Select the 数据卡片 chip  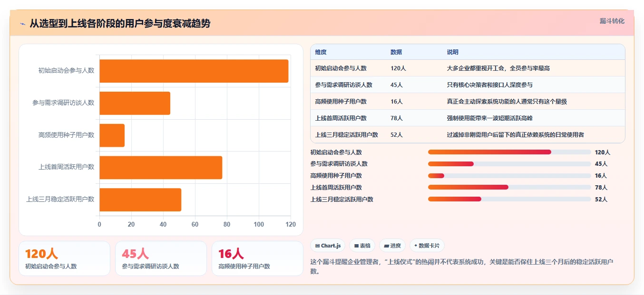(427, 246)
